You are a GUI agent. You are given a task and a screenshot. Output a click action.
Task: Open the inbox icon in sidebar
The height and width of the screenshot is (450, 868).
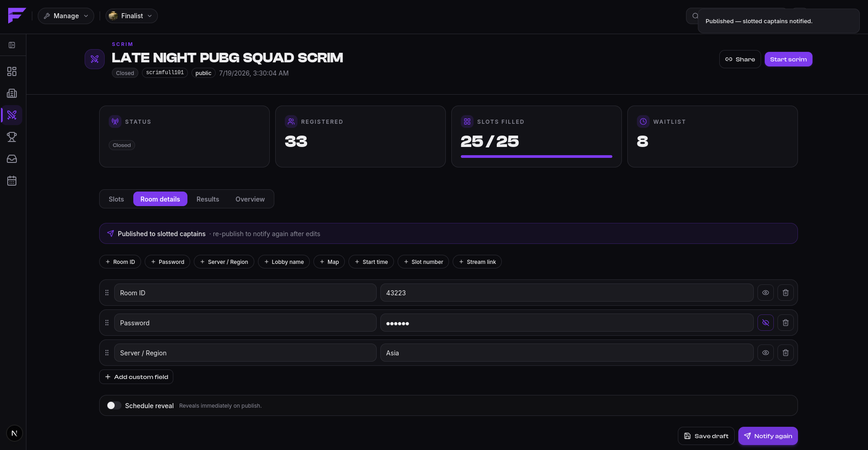pyautogui.click(x=12, y=159)
